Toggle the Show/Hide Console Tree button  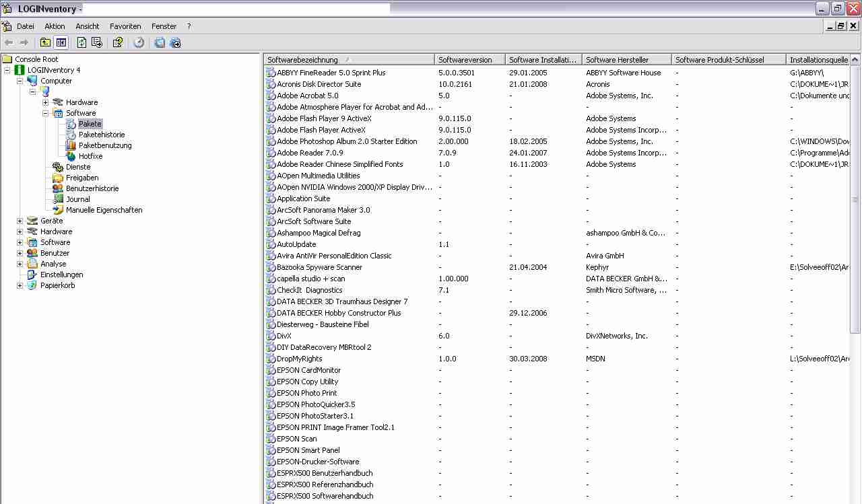click(x=61, y=43)
